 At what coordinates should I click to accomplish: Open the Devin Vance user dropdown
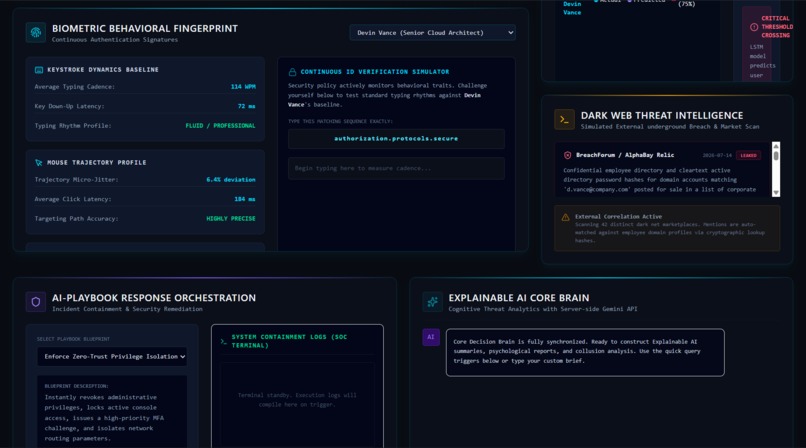[x=432, y=32]
